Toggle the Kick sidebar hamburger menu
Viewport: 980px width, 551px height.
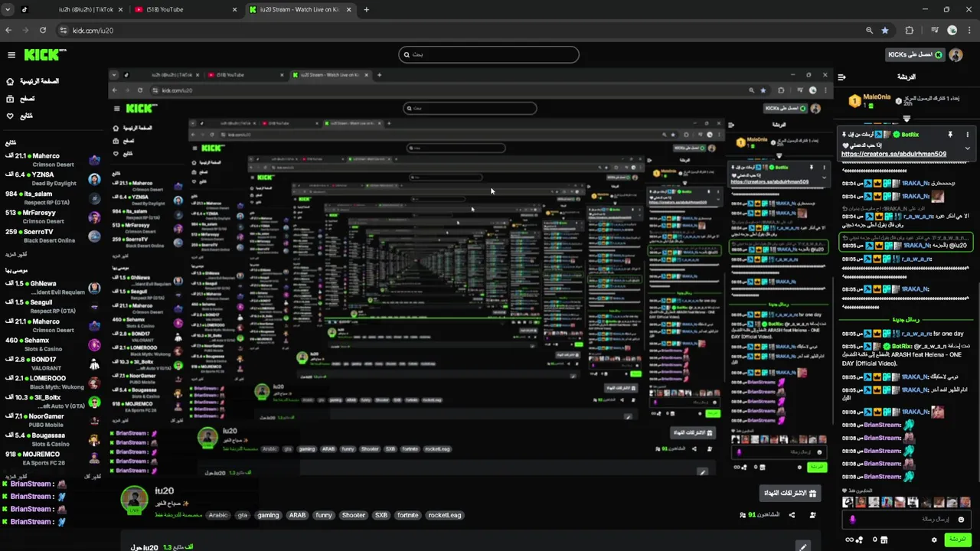[11, 55]
